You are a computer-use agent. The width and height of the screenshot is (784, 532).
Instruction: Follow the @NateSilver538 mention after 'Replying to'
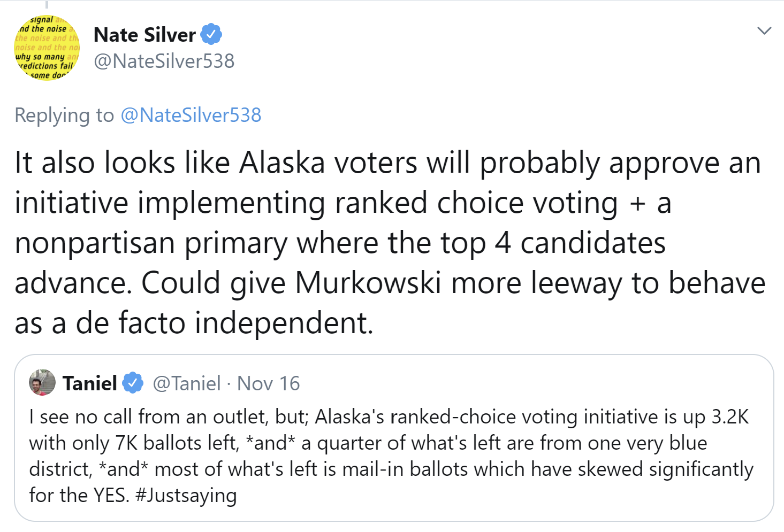[191, 115]
